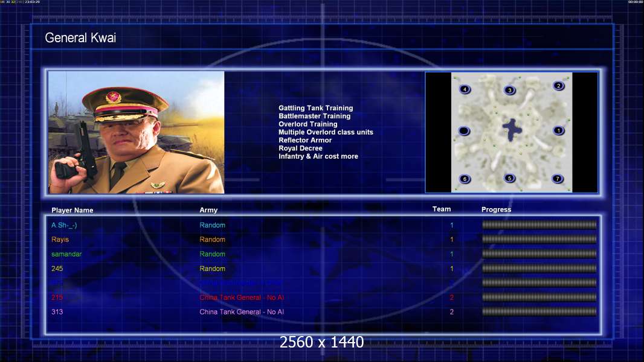The width and height of the screenshot is (644, 362).
Task: Click China Tank General army for 313
Action: click(242, 312)
